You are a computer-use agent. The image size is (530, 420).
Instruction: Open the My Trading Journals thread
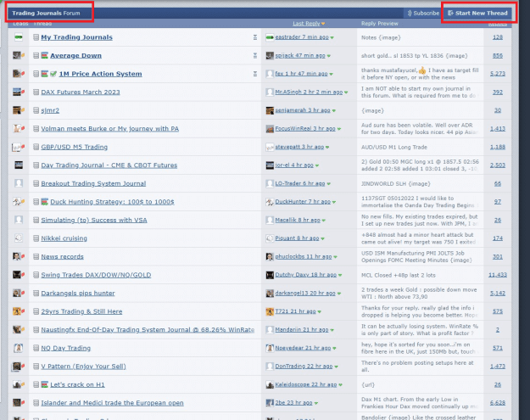(x=76, y=37)
